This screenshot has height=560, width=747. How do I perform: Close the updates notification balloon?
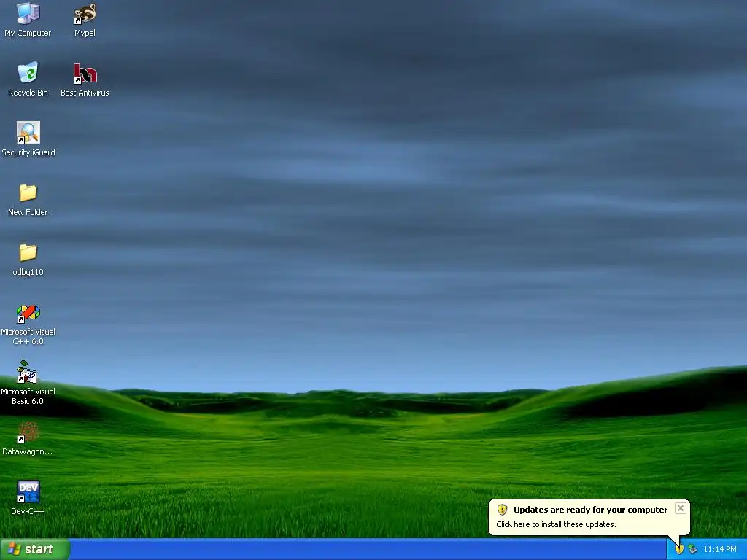pyautogui.click(x=681, y=508)
